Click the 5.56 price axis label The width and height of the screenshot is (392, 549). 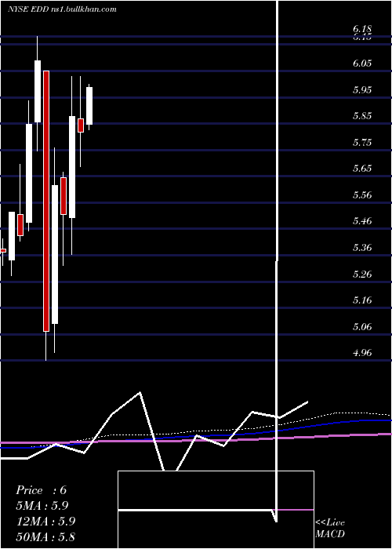pos(362,195)
